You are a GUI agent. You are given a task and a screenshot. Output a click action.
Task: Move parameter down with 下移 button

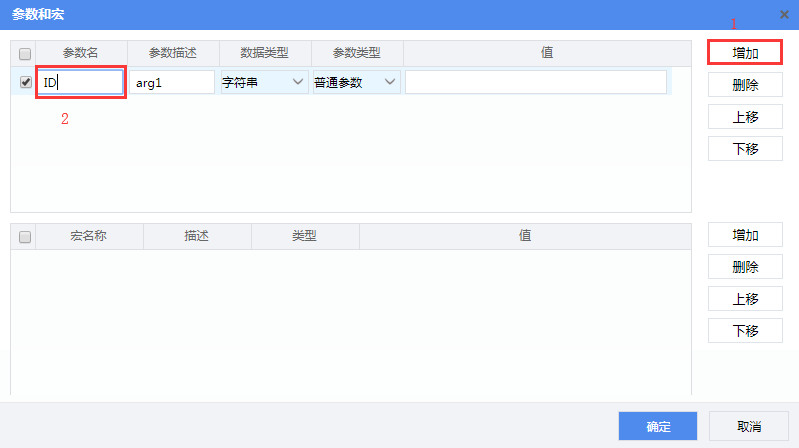tap(745, 149)
